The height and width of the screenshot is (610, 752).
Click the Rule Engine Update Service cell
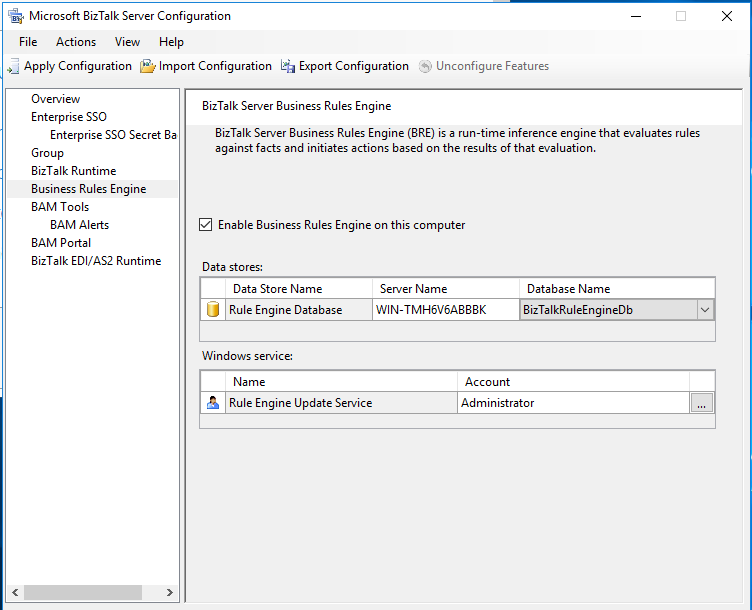tap(341, 403)
